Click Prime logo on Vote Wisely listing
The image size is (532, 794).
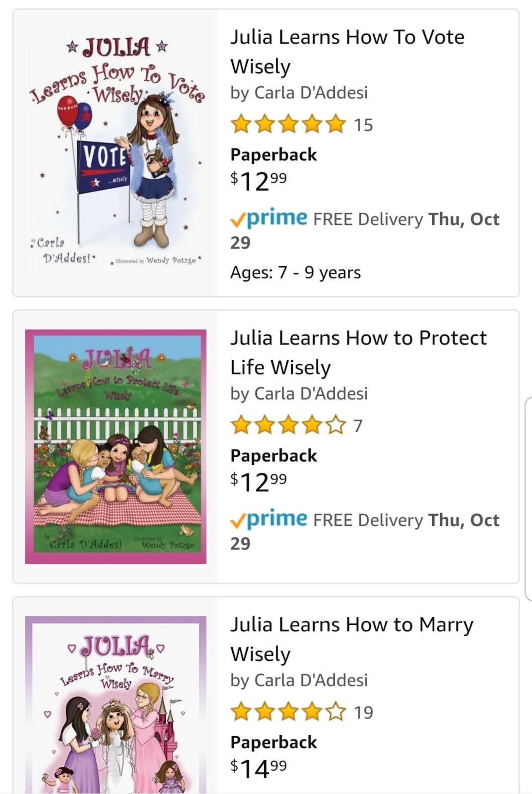coord(269,218)
